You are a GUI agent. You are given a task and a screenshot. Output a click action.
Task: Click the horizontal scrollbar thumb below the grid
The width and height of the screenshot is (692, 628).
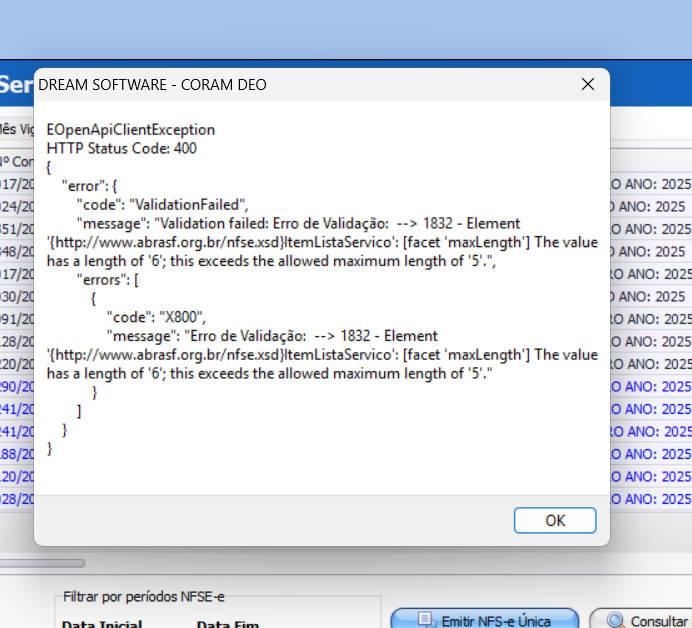(x=45, y=563)
